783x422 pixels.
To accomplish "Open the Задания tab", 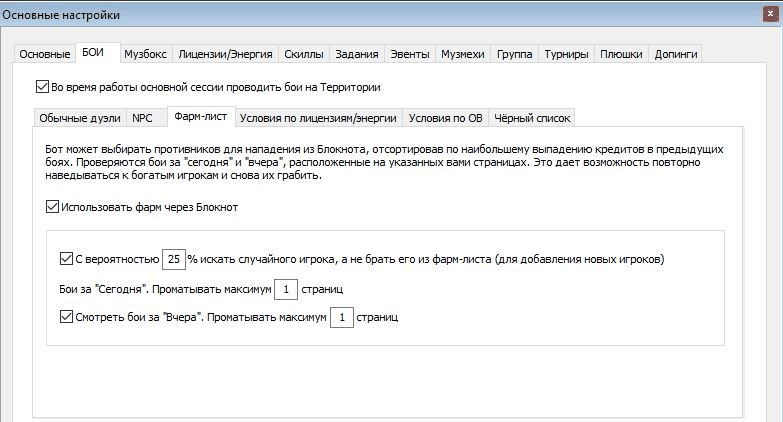I will coord(357,54).
